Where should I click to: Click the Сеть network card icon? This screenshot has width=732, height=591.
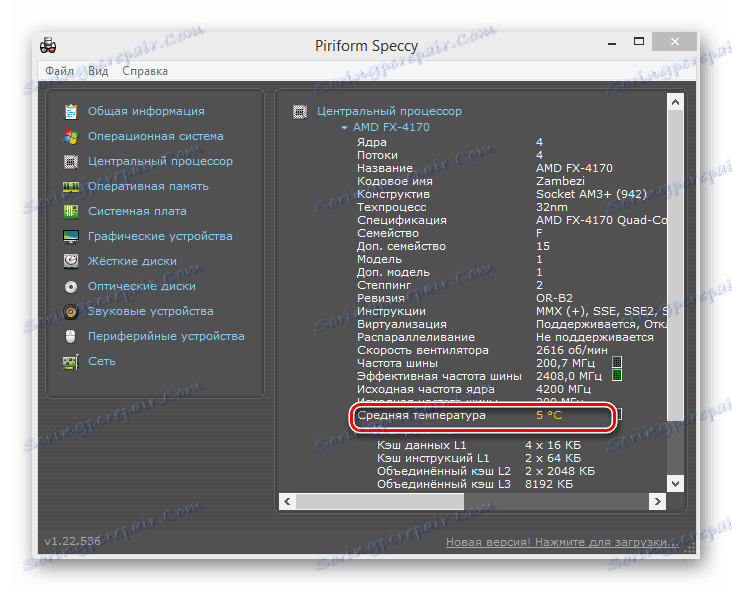(71, 362)
